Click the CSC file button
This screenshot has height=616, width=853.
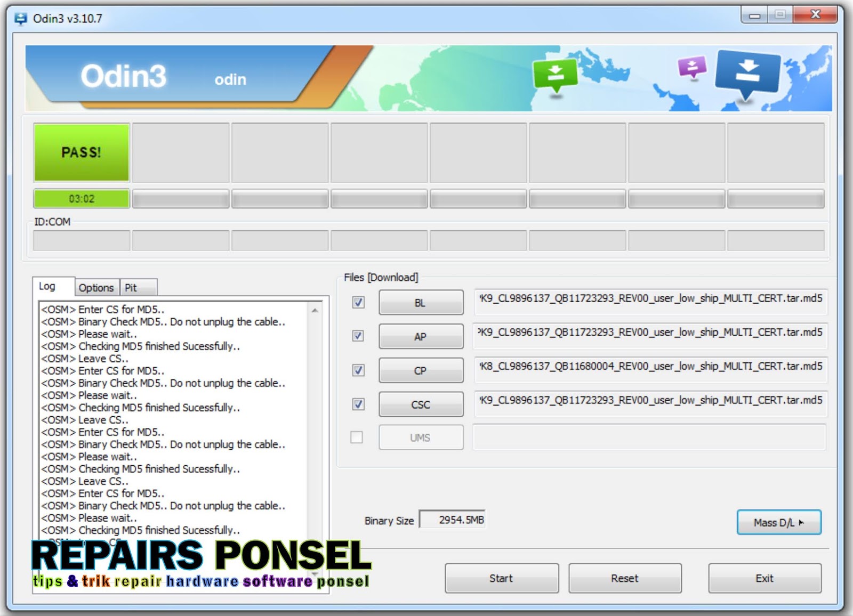(421, 404)
